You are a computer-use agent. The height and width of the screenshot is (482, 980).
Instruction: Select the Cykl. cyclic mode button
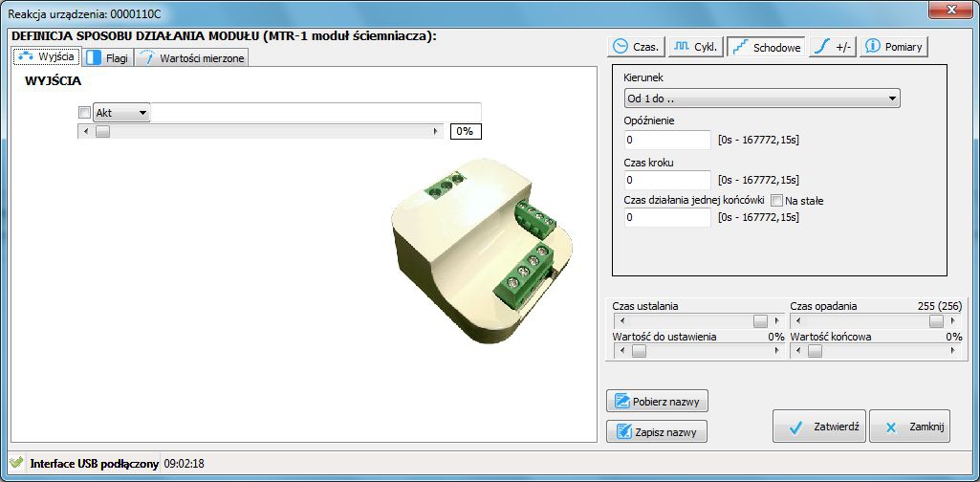coord(697,47)
